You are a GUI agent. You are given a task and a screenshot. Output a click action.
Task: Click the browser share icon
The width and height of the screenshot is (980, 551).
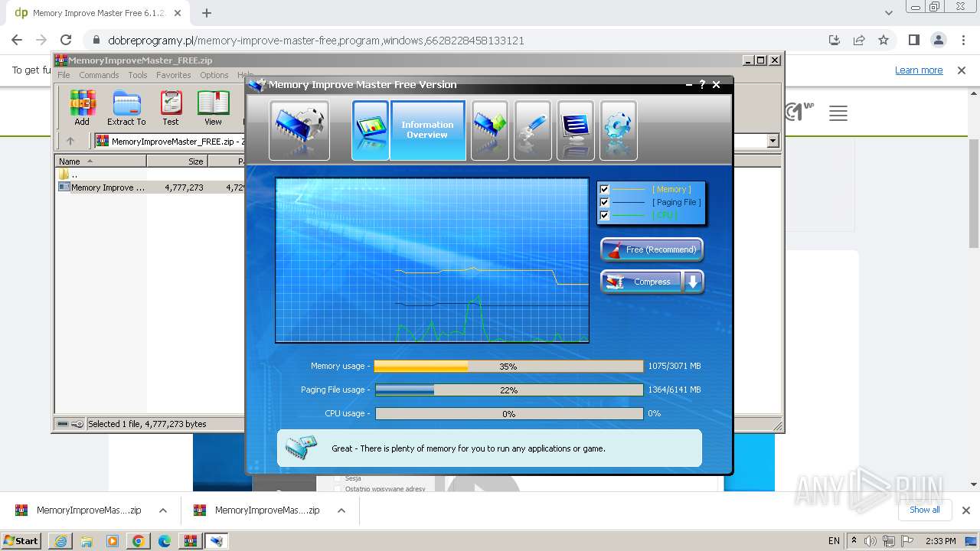[859, 41]
